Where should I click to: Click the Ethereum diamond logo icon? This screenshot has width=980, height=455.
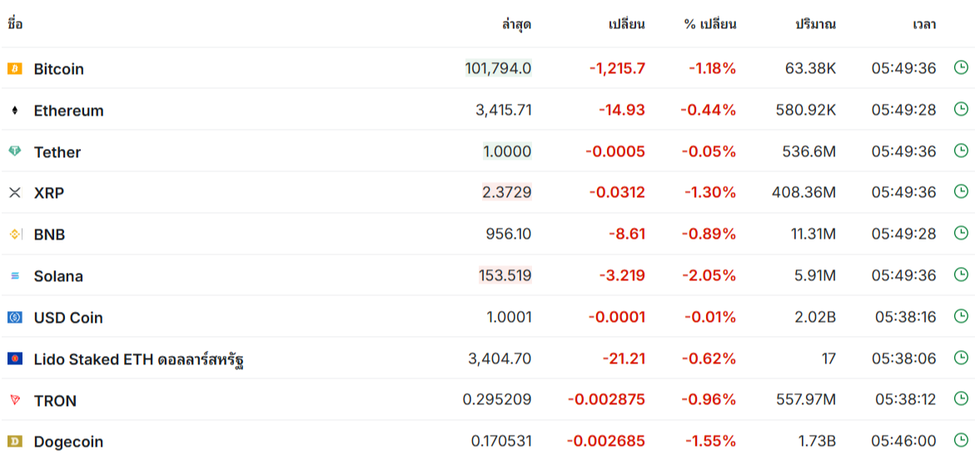(15, 111)
